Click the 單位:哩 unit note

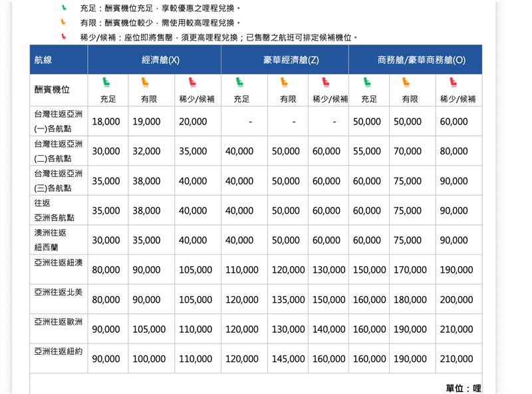[463, 388]
